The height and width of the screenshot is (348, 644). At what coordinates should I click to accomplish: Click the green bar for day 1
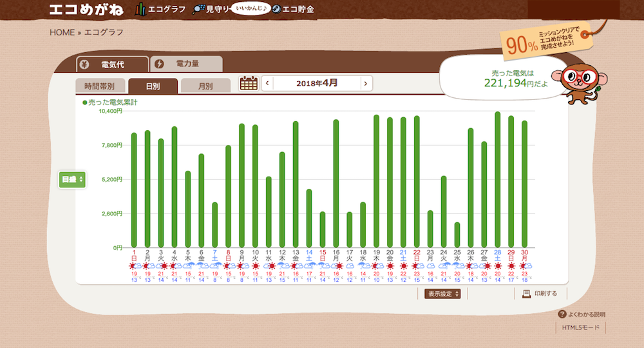(134, 190)
